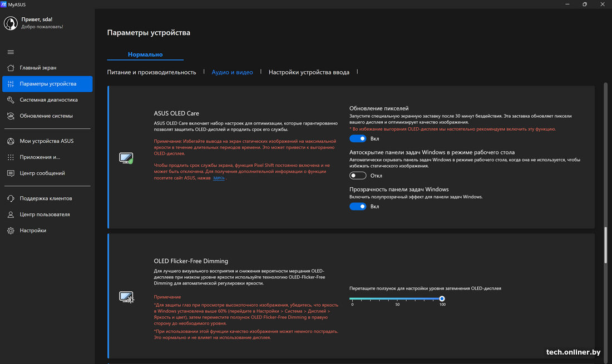This screenshot has width=612, height=364.
Task: Click the 50 mark on dimming slider track
Action: (397, 299)
